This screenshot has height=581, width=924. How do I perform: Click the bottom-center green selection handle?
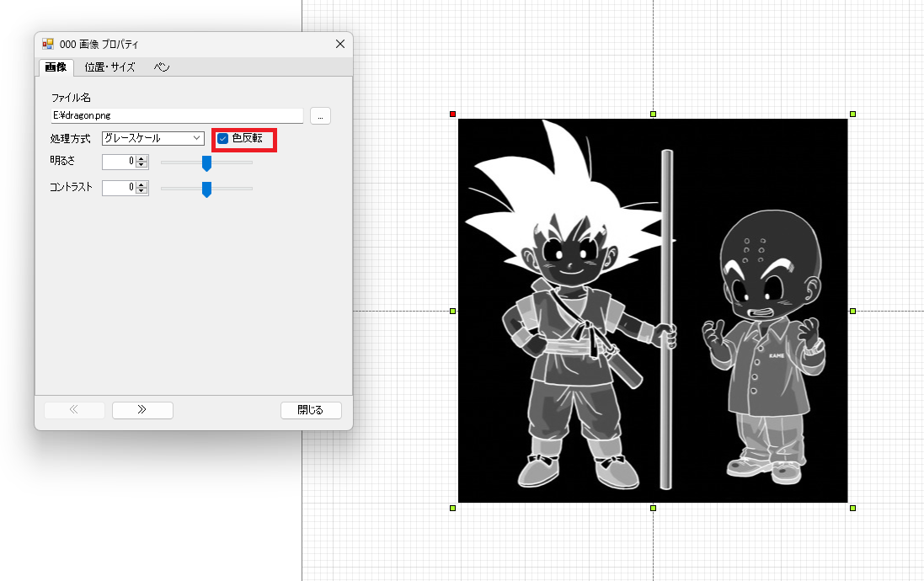click(x=653, y=508)
